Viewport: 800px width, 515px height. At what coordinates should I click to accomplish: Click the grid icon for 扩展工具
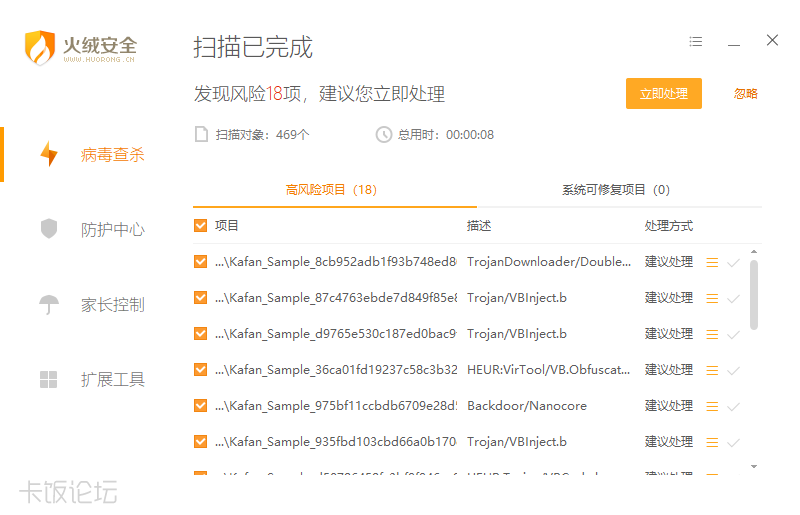[48, 379]
